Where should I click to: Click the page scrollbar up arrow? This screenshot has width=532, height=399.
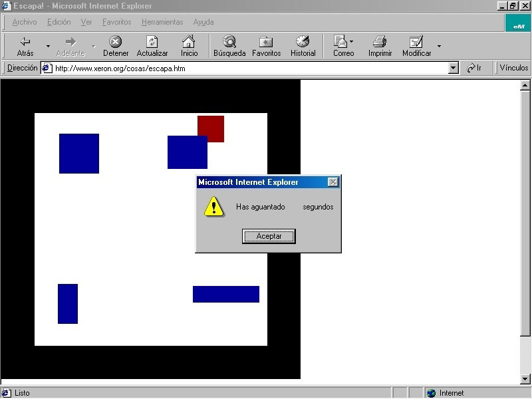525,86
